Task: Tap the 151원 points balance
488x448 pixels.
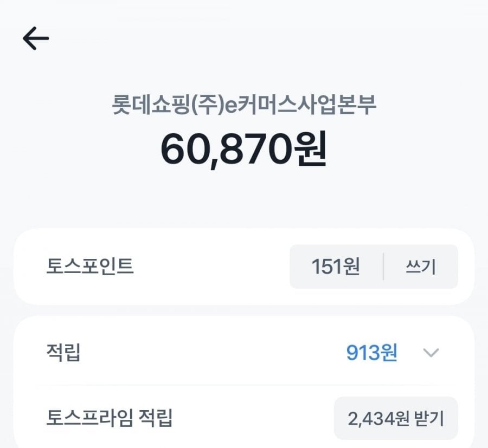Action: pyautogui.click(x=336, y=267)
